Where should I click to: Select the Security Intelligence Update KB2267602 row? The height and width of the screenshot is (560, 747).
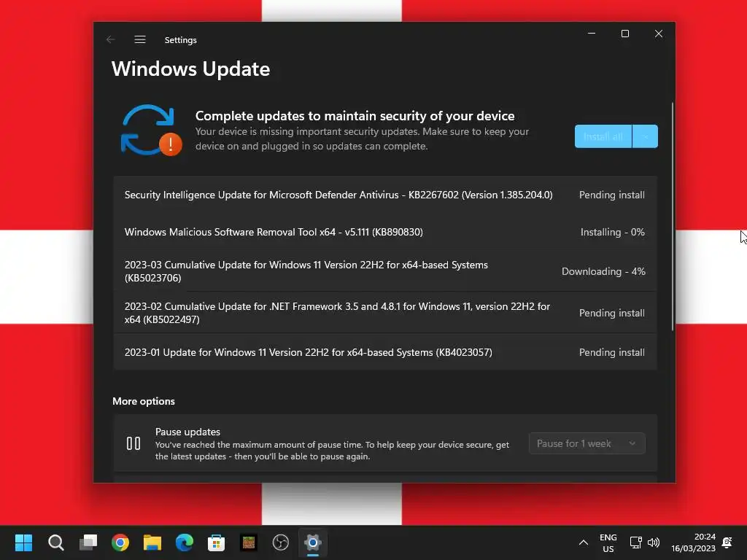(385, 195)
